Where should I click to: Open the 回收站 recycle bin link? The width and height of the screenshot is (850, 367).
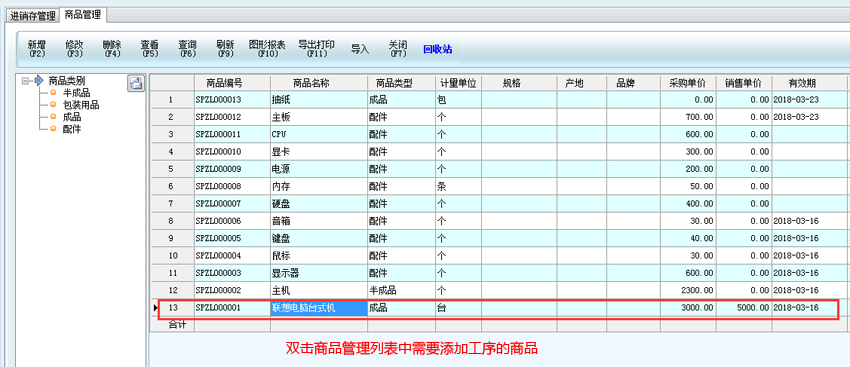pos(437,49)
